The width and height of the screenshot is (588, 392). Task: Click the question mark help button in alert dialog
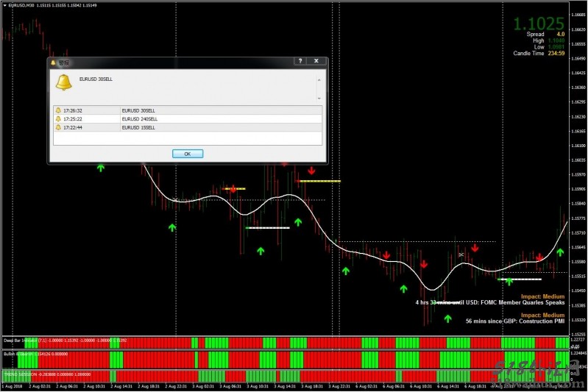click(300, 61)
